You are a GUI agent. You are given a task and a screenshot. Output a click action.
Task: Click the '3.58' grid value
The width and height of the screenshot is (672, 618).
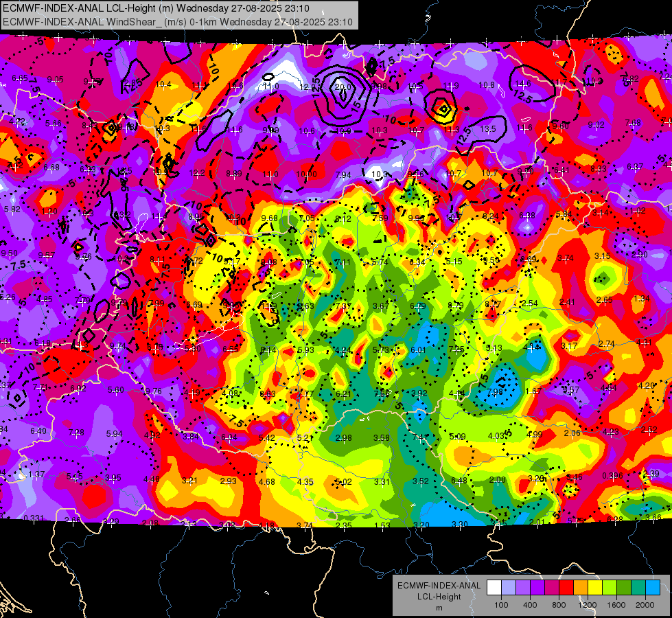click(382, 437)
